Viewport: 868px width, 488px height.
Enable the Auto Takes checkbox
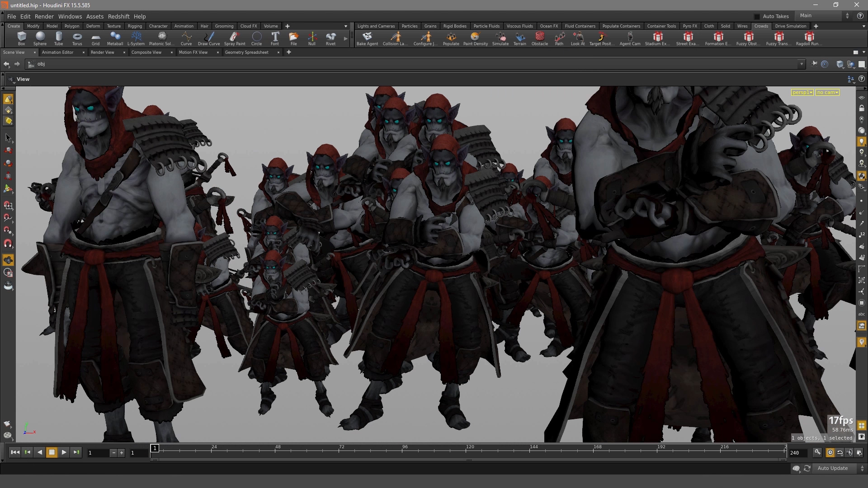coord(756,16)
